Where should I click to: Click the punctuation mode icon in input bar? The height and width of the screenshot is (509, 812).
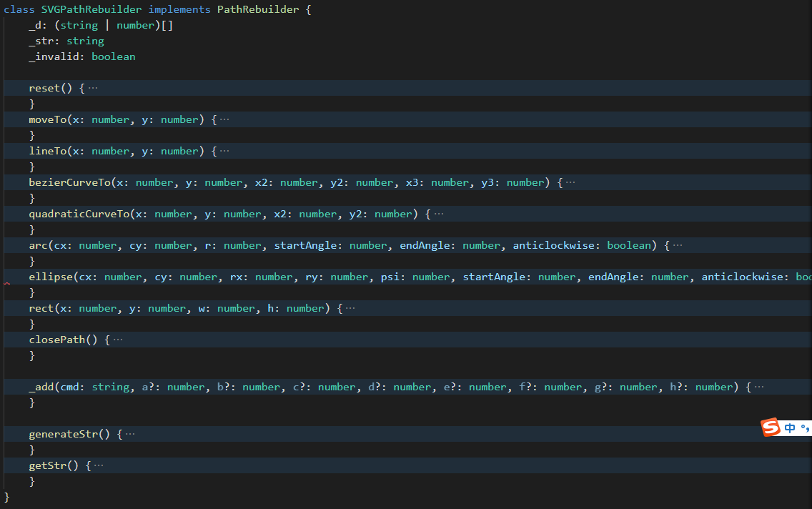click(x=803, y=427)
